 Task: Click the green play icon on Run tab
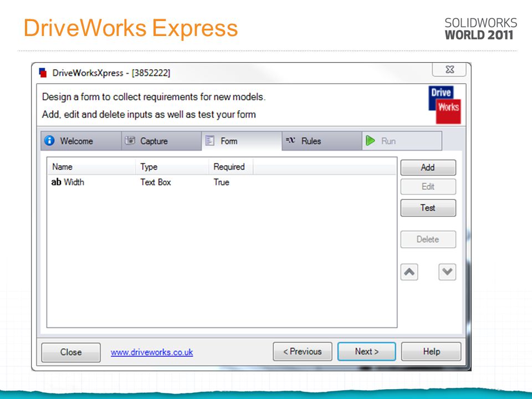click(371, 140)
